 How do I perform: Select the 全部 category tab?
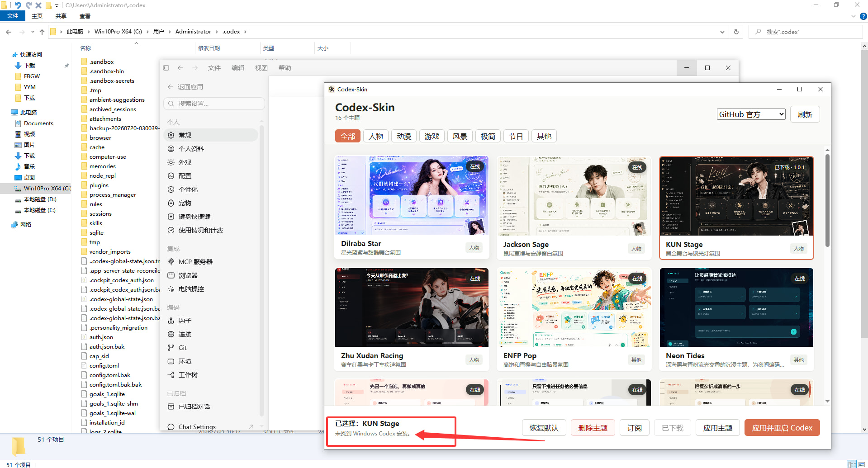click(348, 136)
